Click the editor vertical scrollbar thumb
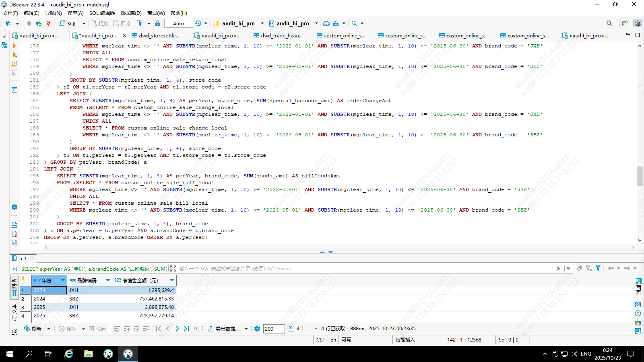 [640, 176]
